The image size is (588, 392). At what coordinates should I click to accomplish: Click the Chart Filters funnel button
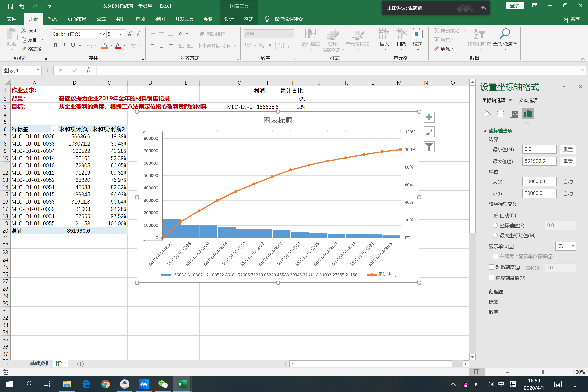pos(429,147)
